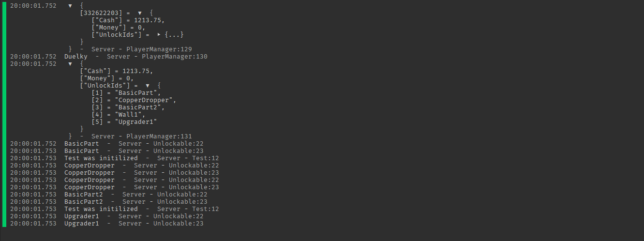Collapse the table below the Duelky line
The height and width of the screenshot is (241, 644).
click(70, 64)
